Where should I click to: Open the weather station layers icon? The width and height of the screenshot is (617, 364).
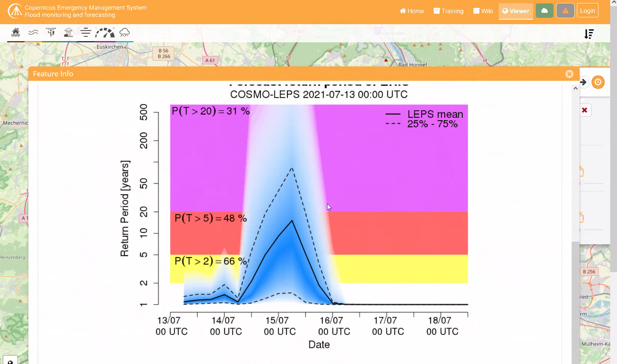pyautogui.click(x=51, y=32)
